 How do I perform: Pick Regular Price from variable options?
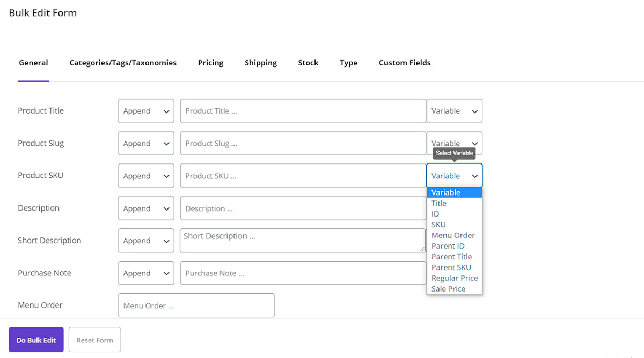pyautogui.click(x=454, y=278)
